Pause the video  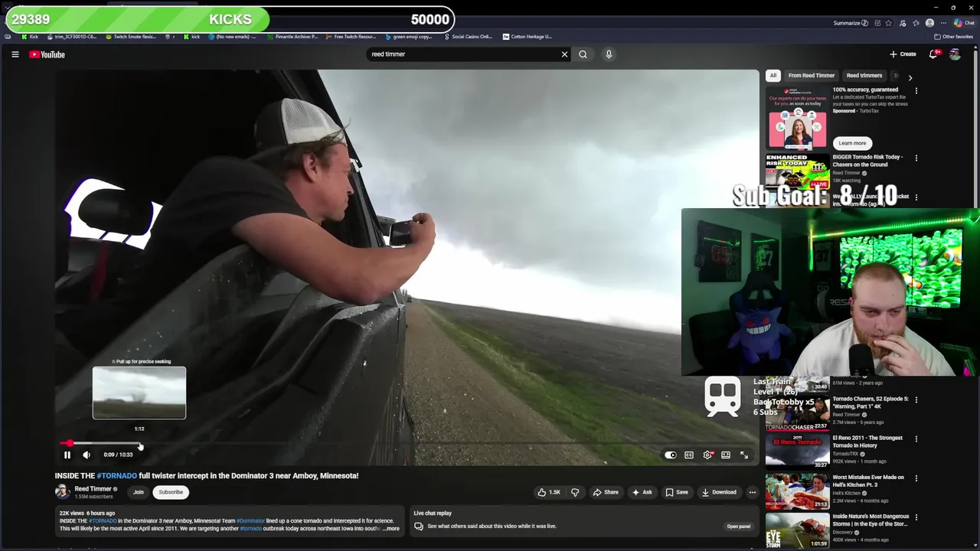67,455
